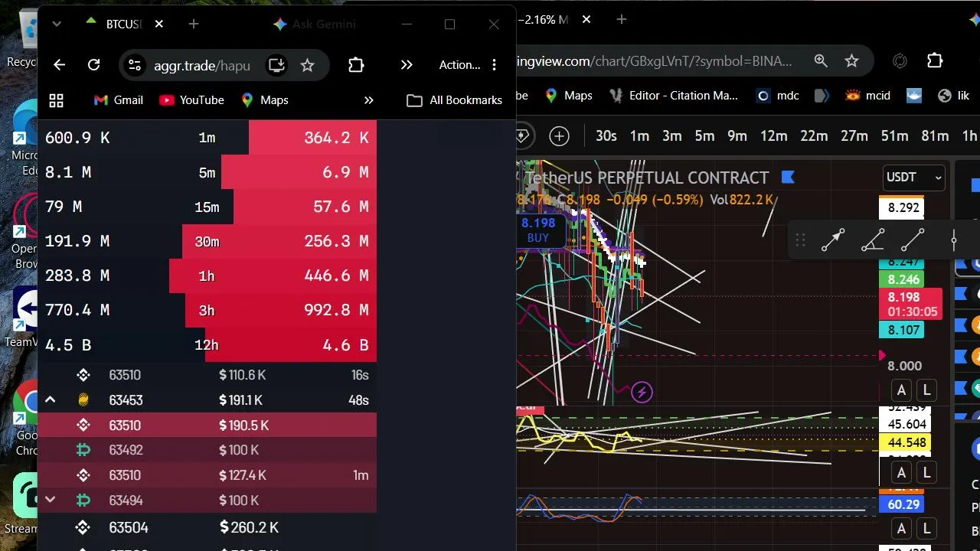Viewport: 980px width, 551px height.
Task: Select the 1m timeframe in TradingView toolbar
Action: 639,136
